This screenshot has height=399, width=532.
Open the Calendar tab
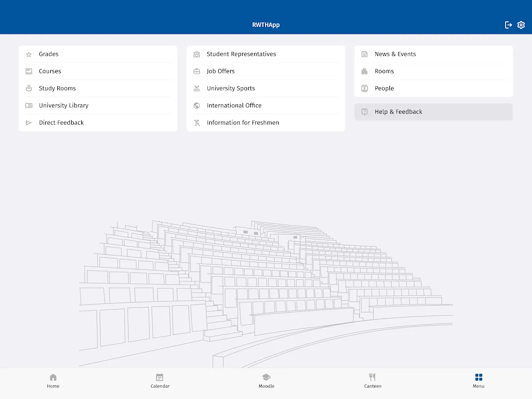point(160,381)
